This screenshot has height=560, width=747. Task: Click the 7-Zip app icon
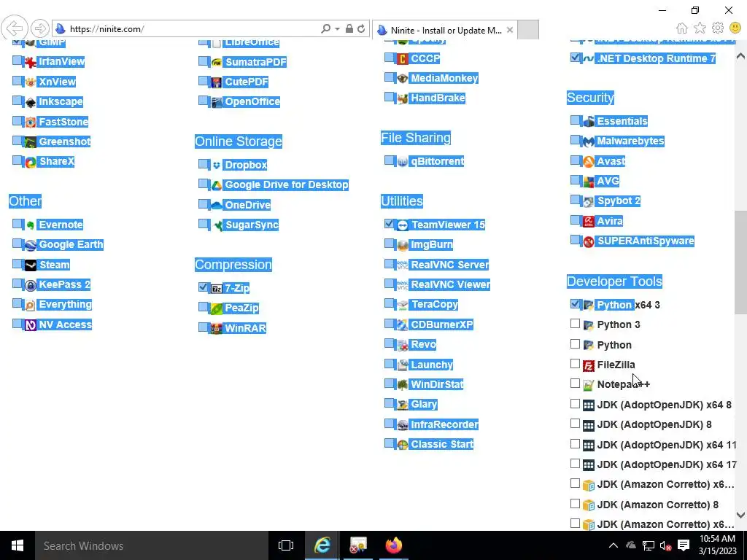click(x=216, y=289)
